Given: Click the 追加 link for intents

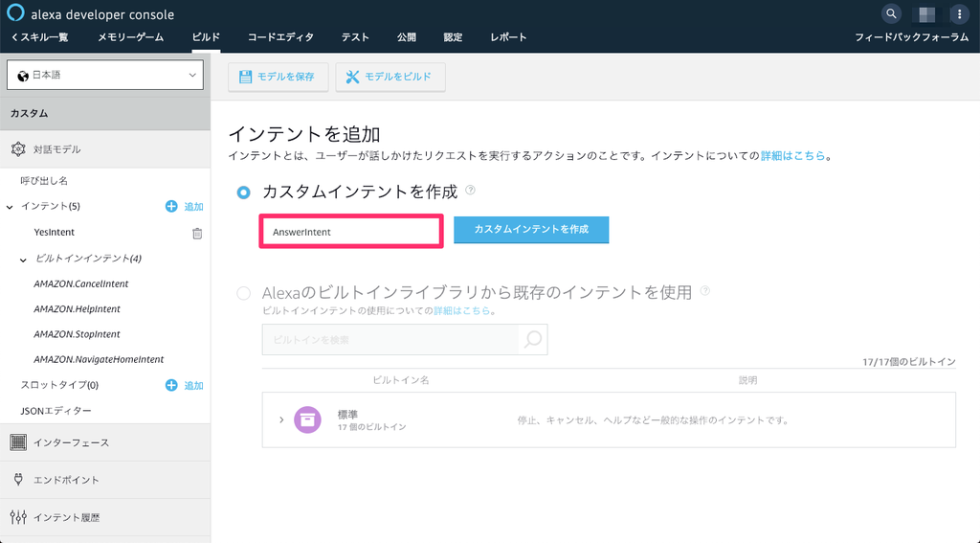Looking at the screenshot, I should 193,207.
